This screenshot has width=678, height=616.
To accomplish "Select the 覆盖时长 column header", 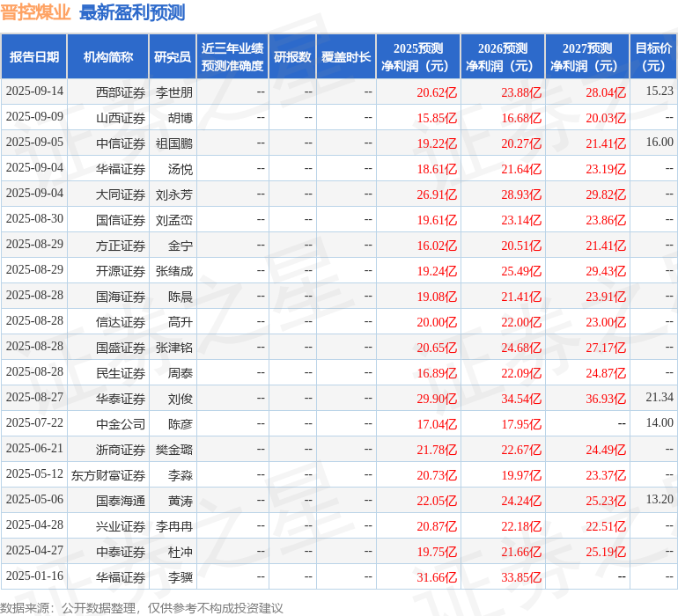I will [x=346, y=57].
